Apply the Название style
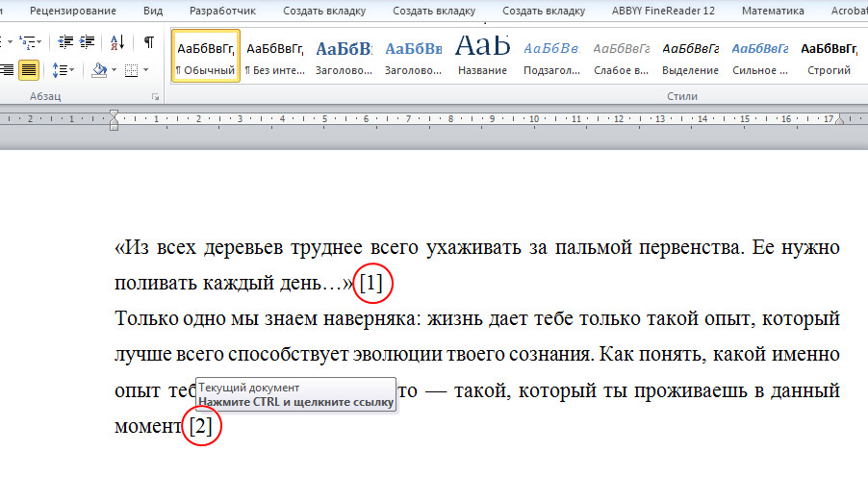The width and height of the screenshot is (868, 502). [x=483, y=56]
